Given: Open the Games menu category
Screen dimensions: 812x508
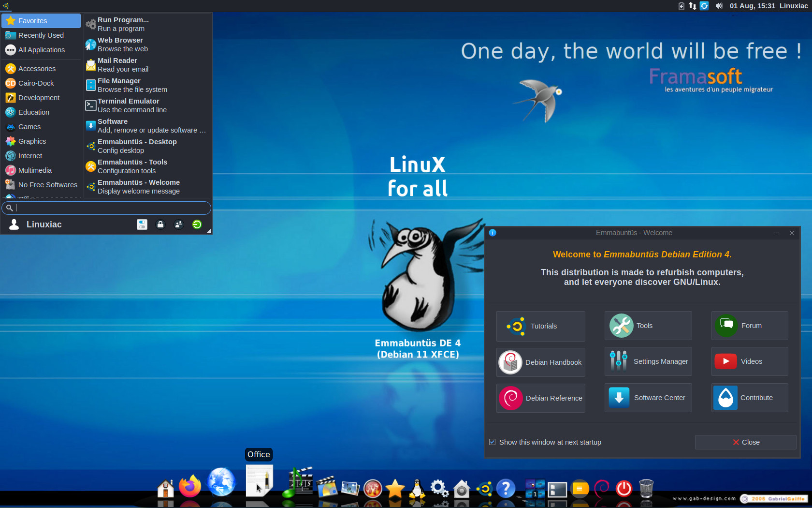Looking at the screenshot, I should tap(42, 127).
